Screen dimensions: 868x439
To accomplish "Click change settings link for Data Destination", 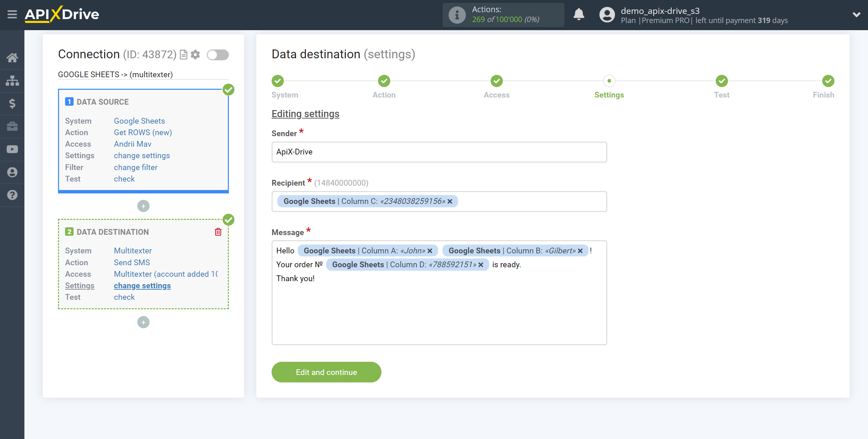I will [142, 286].
